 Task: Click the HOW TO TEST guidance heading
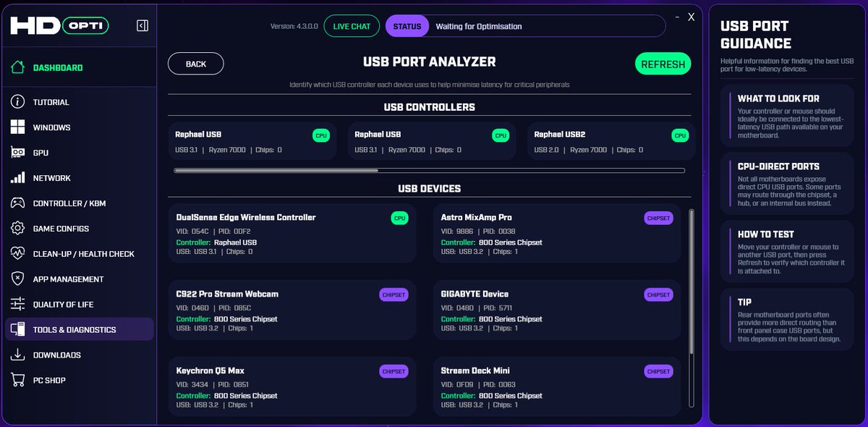click(766, 234)
